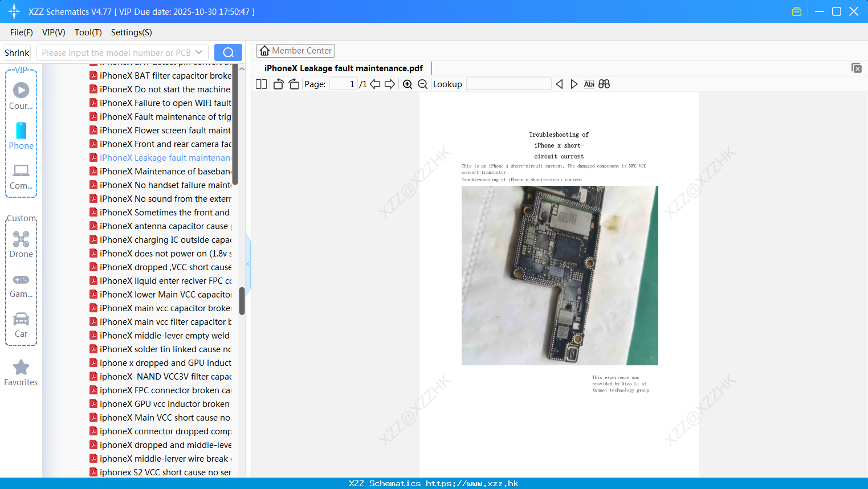Select the Drone category in the sidebar
Screen dimensions: 868x489
(x=21, y=245)
